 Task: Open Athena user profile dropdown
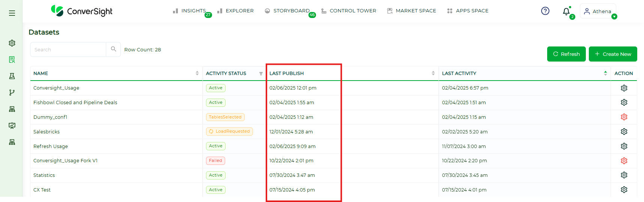pyautogui.click(x=598, y=11)
